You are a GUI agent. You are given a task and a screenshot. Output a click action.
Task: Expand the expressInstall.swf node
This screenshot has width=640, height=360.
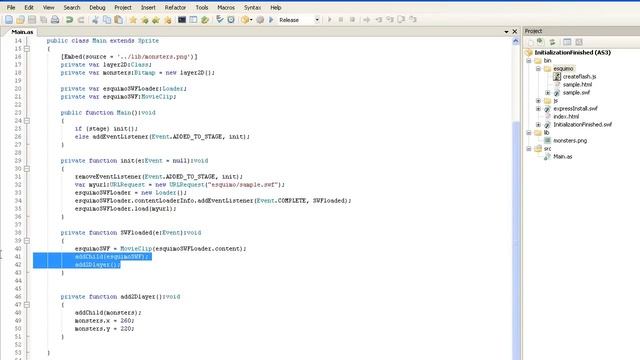point(538,109)
